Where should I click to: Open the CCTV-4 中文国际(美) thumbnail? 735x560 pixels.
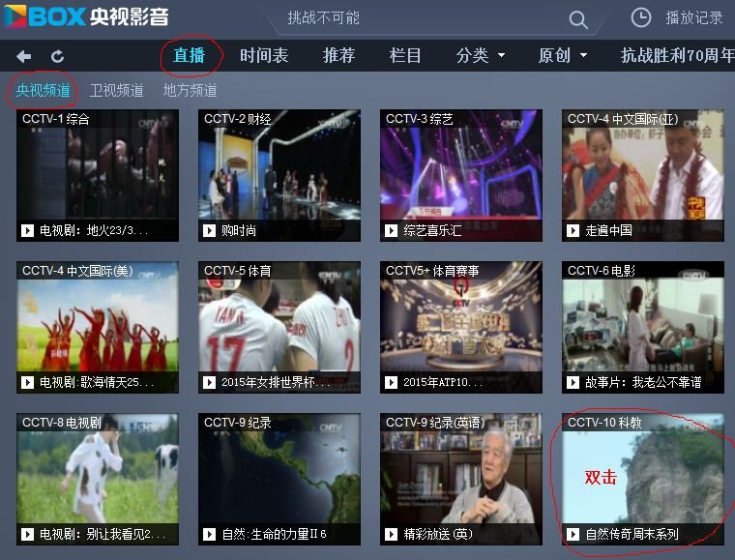click(x=98, y=327)
